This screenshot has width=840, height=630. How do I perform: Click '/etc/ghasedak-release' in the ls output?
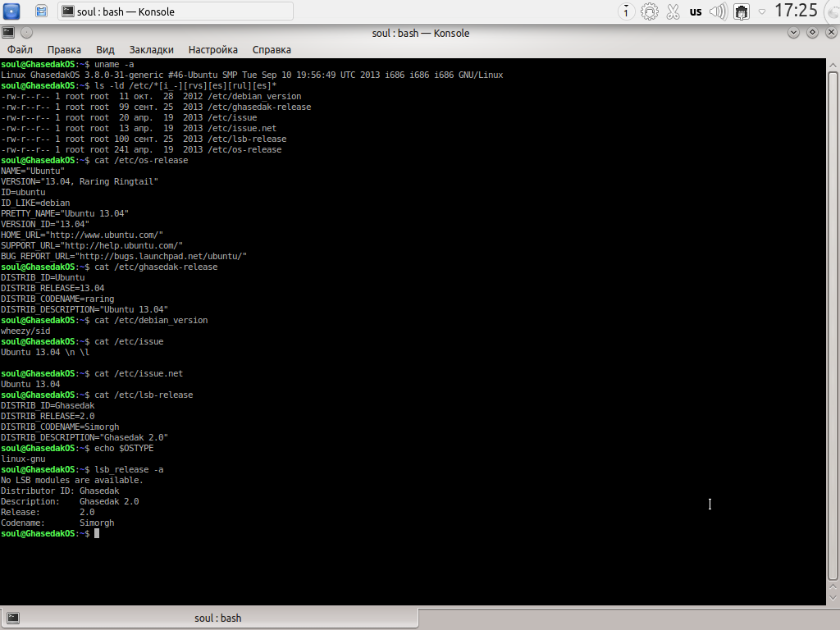[x=259, y=107]
